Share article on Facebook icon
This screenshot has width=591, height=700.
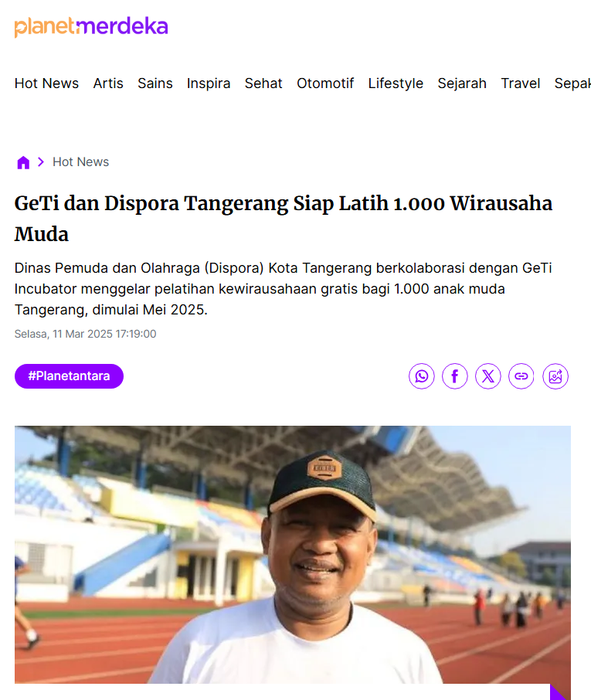click(x=455, y=376)
